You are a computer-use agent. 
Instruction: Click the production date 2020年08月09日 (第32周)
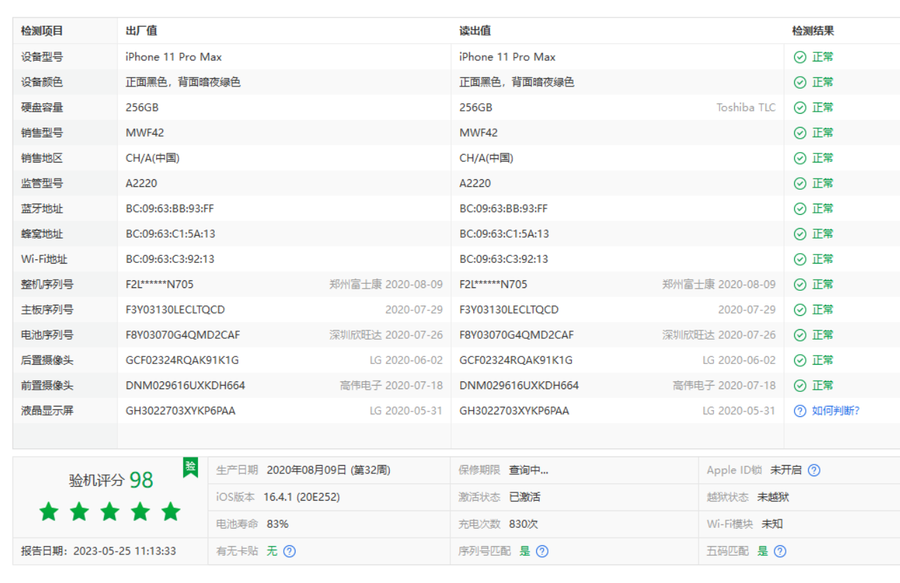point(328,470)
